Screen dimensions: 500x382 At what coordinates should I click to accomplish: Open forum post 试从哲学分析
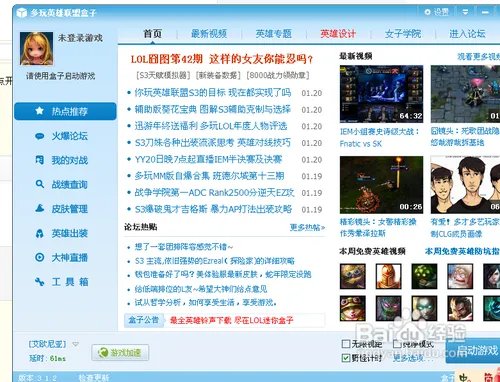click(x=205, y=303)
